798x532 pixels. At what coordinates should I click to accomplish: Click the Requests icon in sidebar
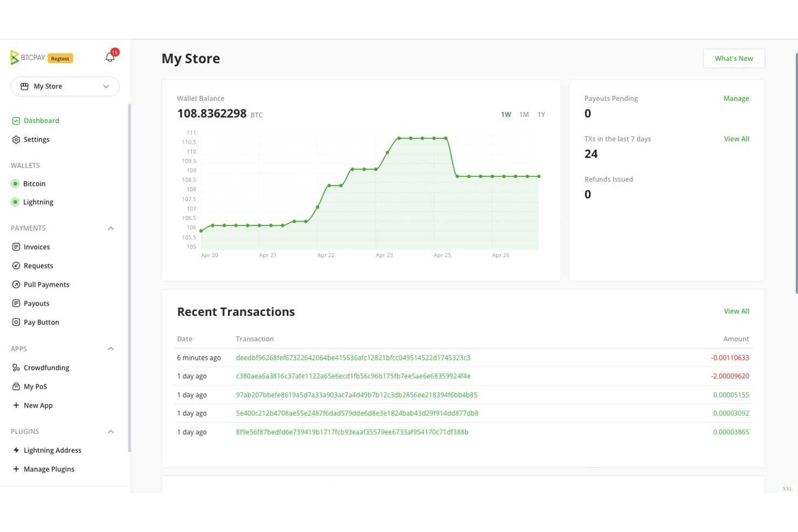(x=16, y=266)
